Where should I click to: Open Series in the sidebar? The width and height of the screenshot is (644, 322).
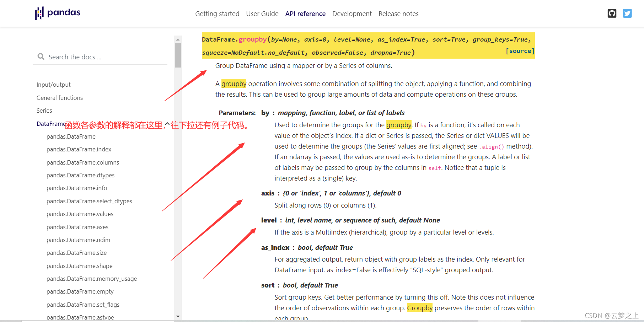[x=44, y=111]
